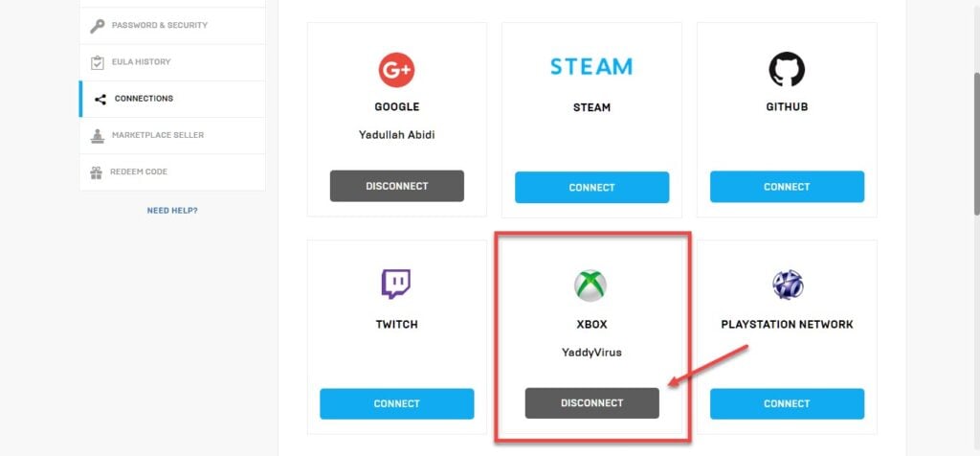
Task: Click the gift icon beside Redeem Code
Action: [x=97, y=172]
